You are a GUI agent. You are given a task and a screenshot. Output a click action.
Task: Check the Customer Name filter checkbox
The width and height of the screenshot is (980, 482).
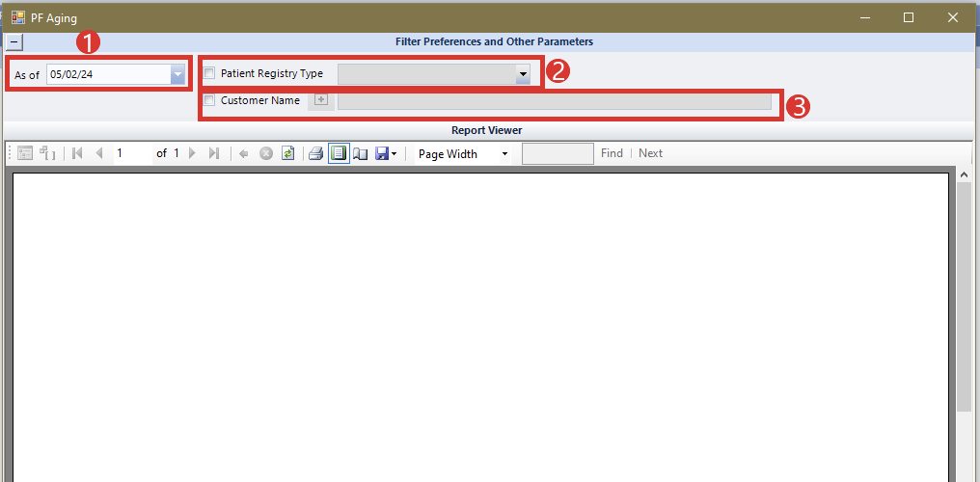[x=209, y=100]
